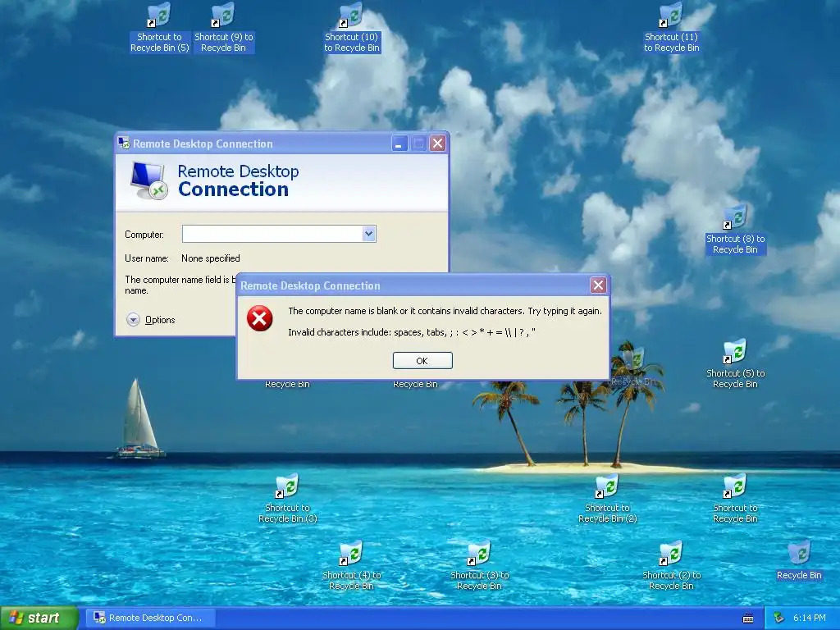This screenshot has height=630, width=840.
Task: Select Shortcut (5) to Recycle Bin icon
Action: click(736, 364)
